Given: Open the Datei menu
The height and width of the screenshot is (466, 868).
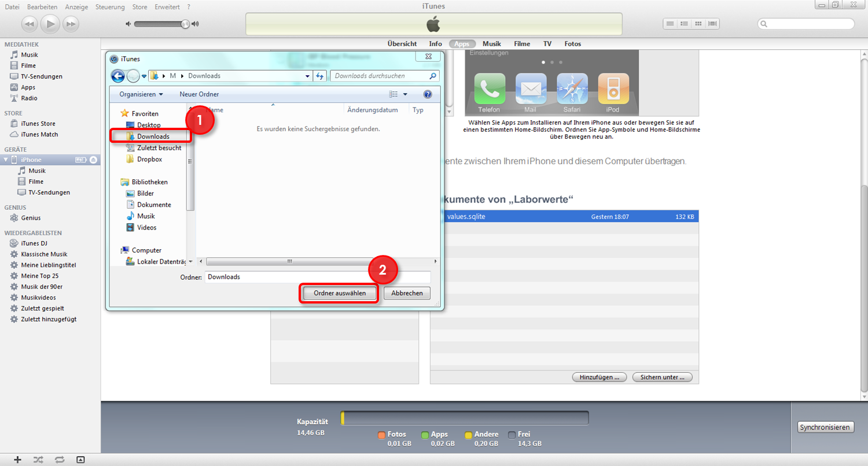Looking at the screenshot, I should (x=12, y=7).
